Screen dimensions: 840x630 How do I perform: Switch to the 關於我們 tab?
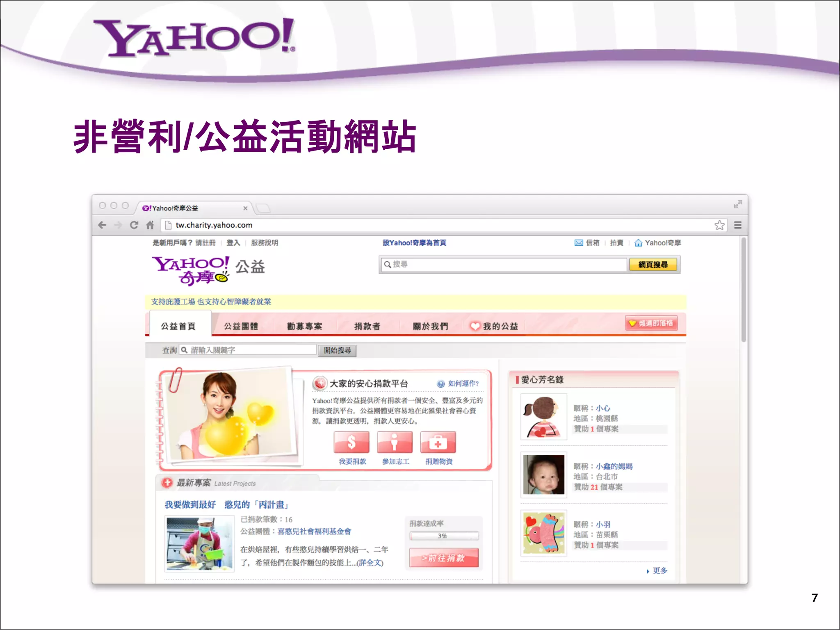(430, 326)
